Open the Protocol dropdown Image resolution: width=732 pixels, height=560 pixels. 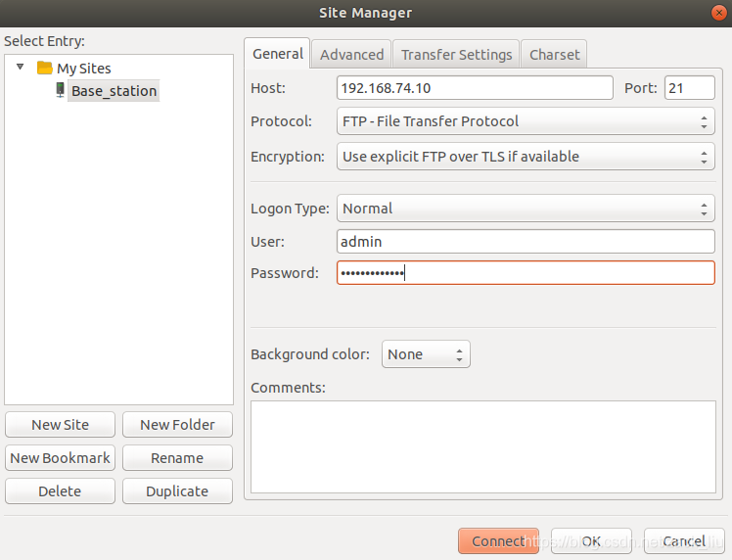(x=526, y=121)
